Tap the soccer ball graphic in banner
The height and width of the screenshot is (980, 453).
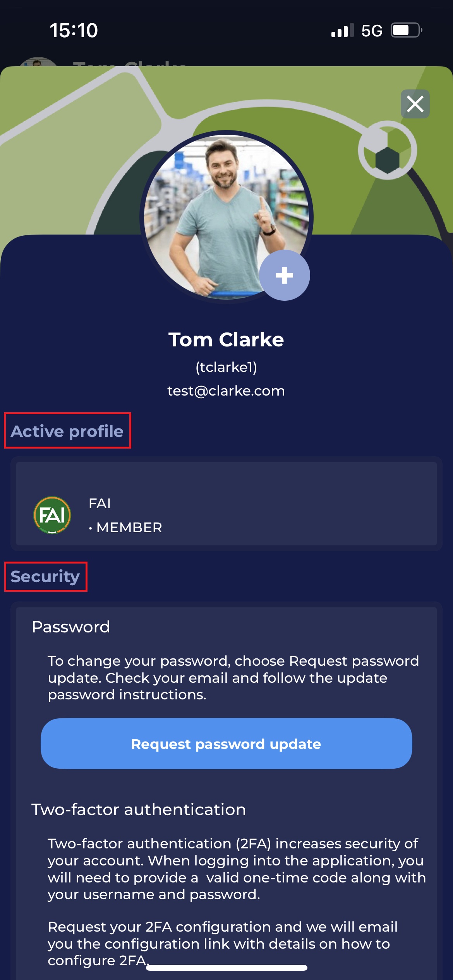point(387,150)
